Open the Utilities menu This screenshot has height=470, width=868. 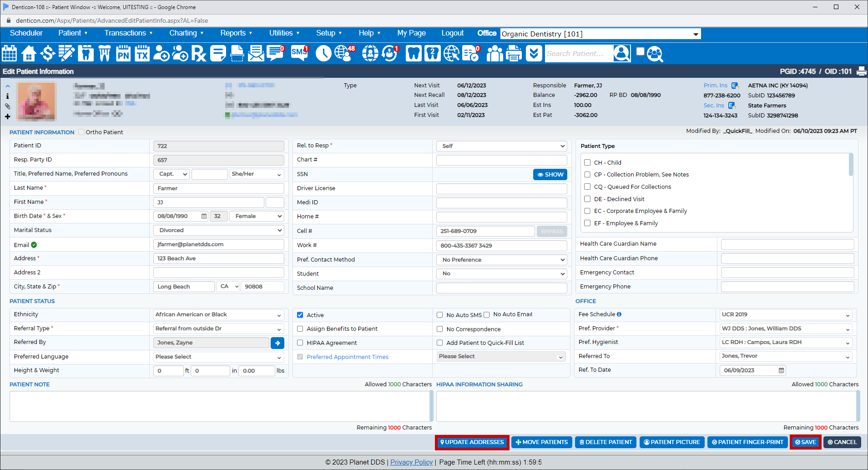click(x=284, y=33)
